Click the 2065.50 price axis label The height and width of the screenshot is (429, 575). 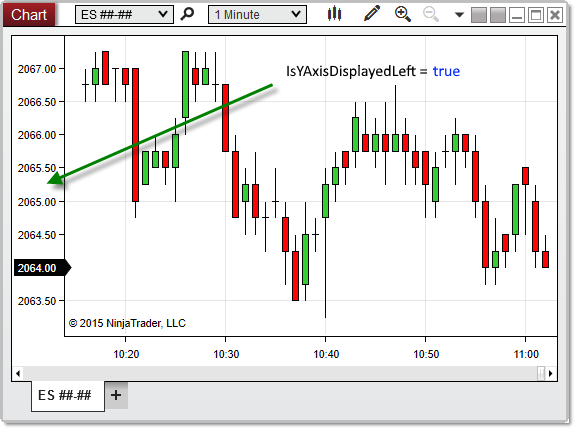pyautogui.click(x=37, y=168)
